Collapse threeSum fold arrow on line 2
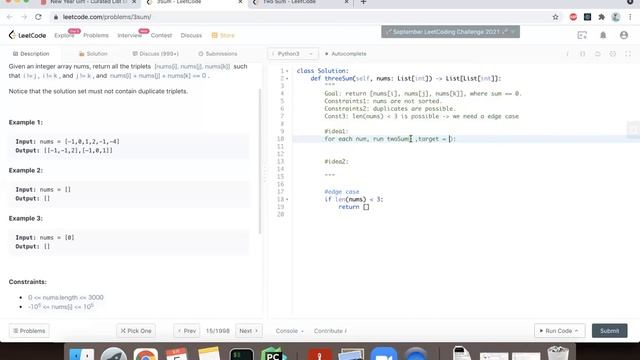 point(287,78)
